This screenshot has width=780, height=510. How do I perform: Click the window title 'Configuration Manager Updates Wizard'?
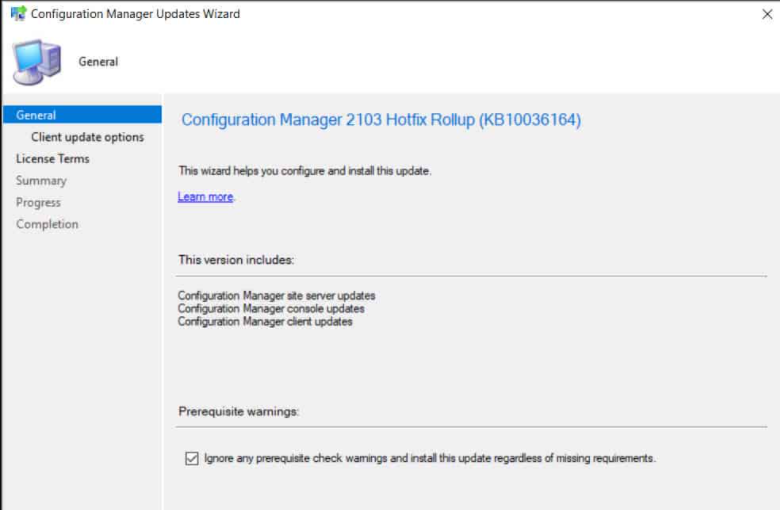coord(135,14)
